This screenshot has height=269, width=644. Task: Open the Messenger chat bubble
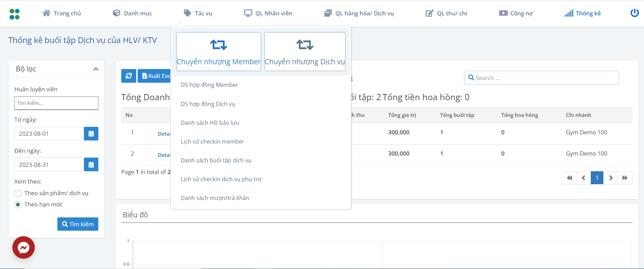tap(24, 247)
